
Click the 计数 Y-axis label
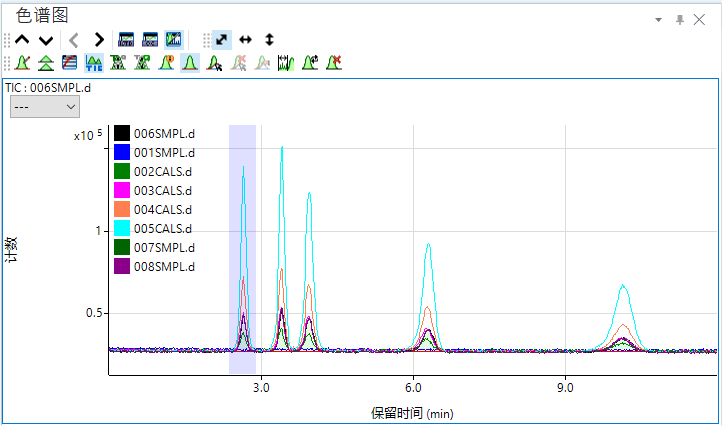coord(11,250)
